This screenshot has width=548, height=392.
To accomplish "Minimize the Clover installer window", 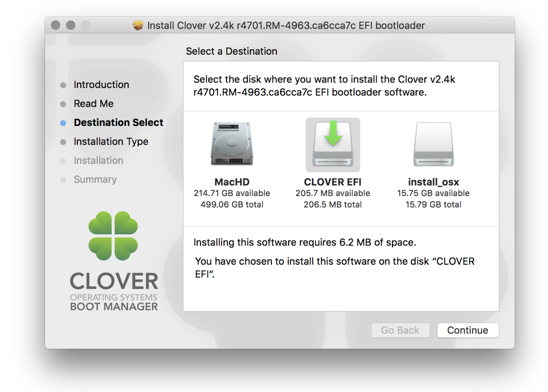I will tap(71, 25).
